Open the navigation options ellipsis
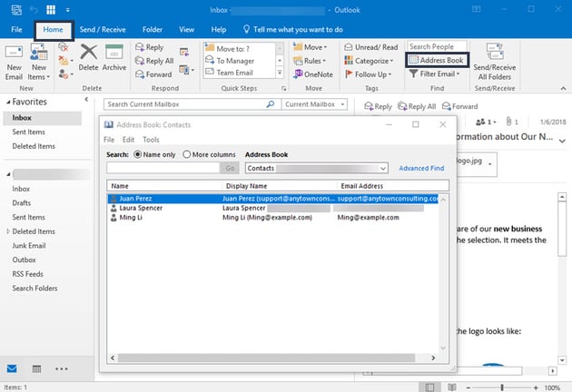The height and width of the screenshot is (392, 572). tap(62, 368)
